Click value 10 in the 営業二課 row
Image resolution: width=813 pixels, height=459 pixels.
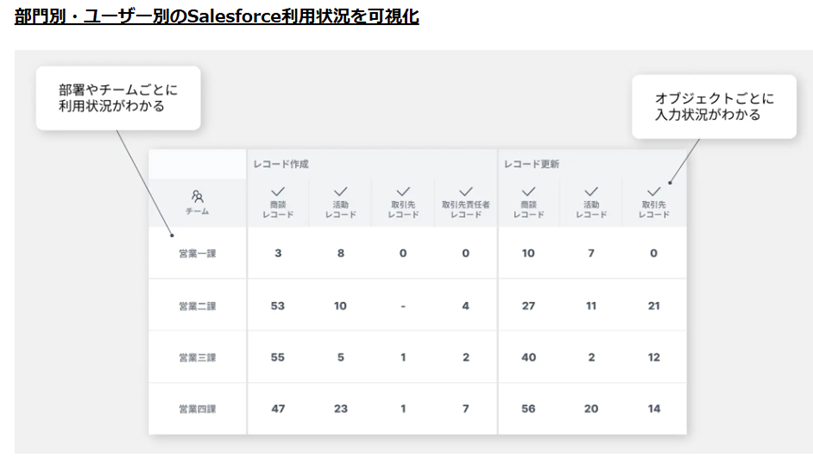[340, 305]
